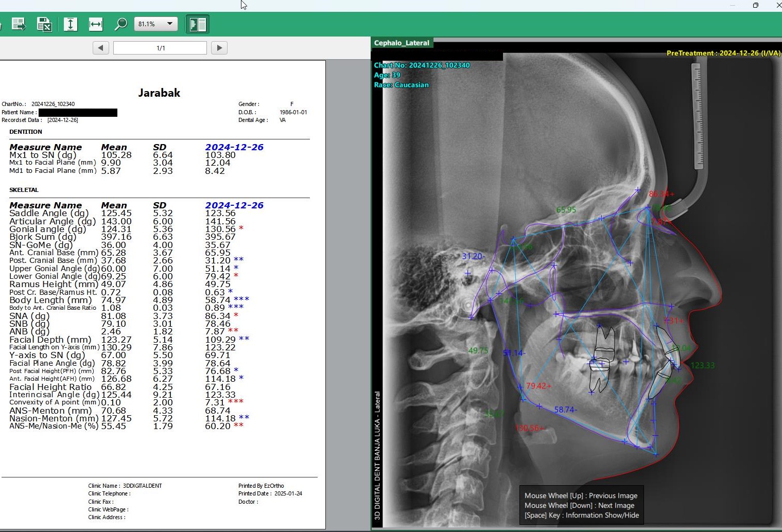Click the Gonial angle value 130.56

(220, 229)
